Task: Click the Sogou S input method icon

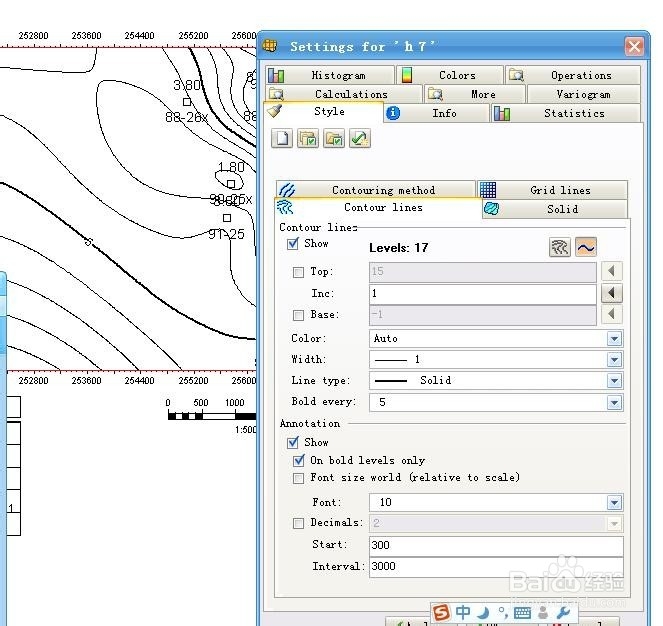Action: pos(441,612)
